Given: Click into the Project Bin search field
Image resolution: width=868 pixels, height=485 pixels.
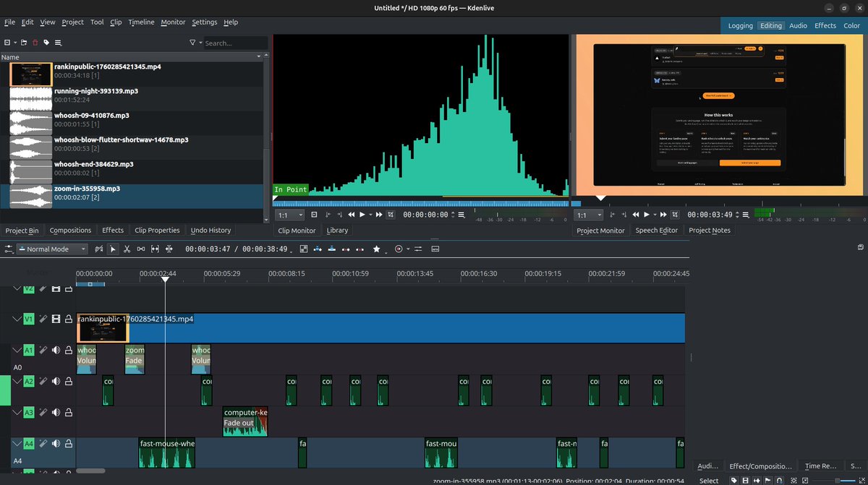Looking at the screenshot, I should click(236, 43).
